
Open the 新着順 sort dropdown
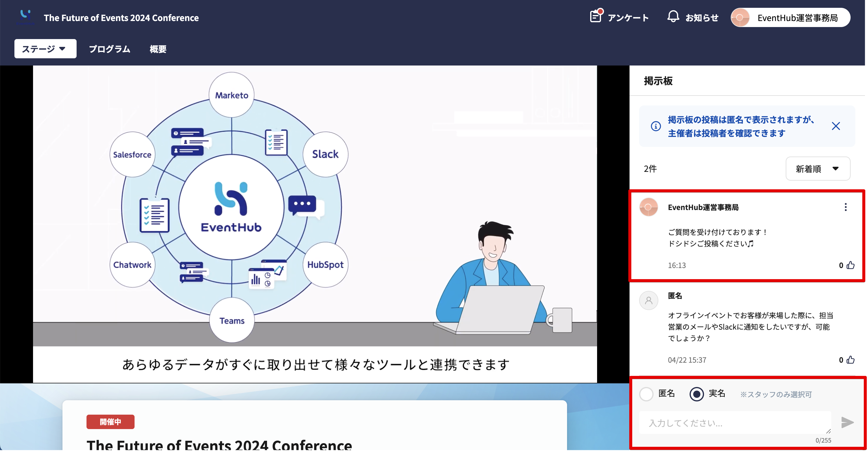click(818, 169)
